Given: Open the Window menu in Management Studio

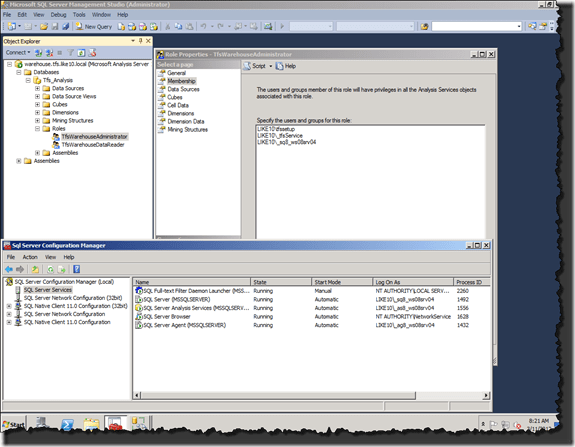Looking at the screenshot, I should pos(101,15).
